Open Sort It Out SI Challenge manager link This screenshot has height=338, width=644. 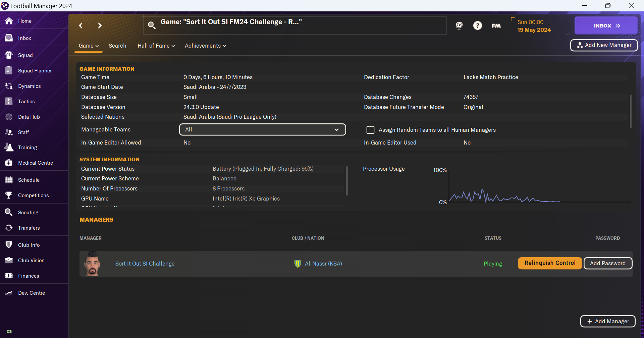(x=145, y=264)
